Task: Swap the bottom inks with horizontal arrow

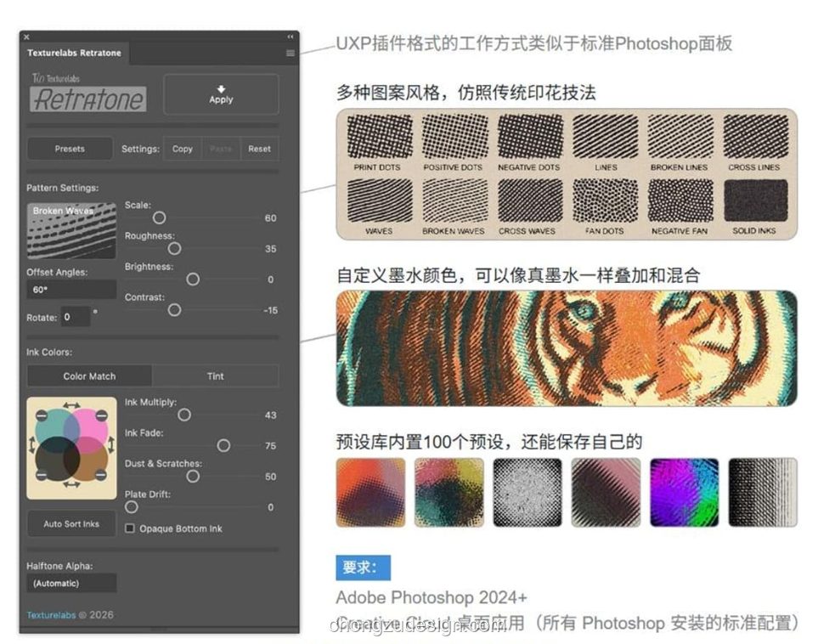Action: pos(71,484)
